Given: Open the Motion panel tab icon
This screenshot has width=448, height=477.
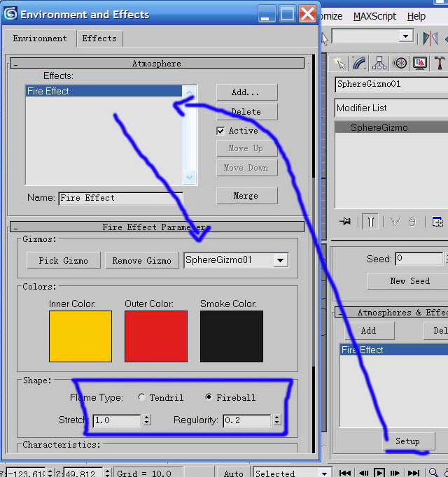Looking at the screenshot, I should pyautogui.click(x=400, y=63).
